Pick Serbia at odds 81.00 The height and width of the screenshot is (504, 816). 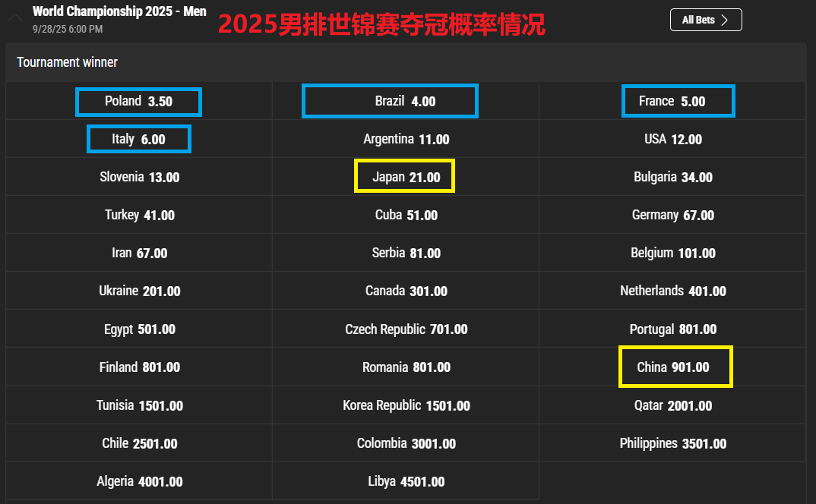point(406,253)
